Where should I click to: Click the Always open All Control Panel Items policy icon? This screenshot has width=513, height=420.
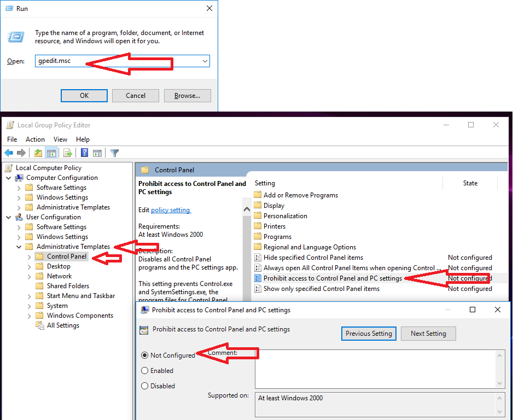[x=258, y=268]
